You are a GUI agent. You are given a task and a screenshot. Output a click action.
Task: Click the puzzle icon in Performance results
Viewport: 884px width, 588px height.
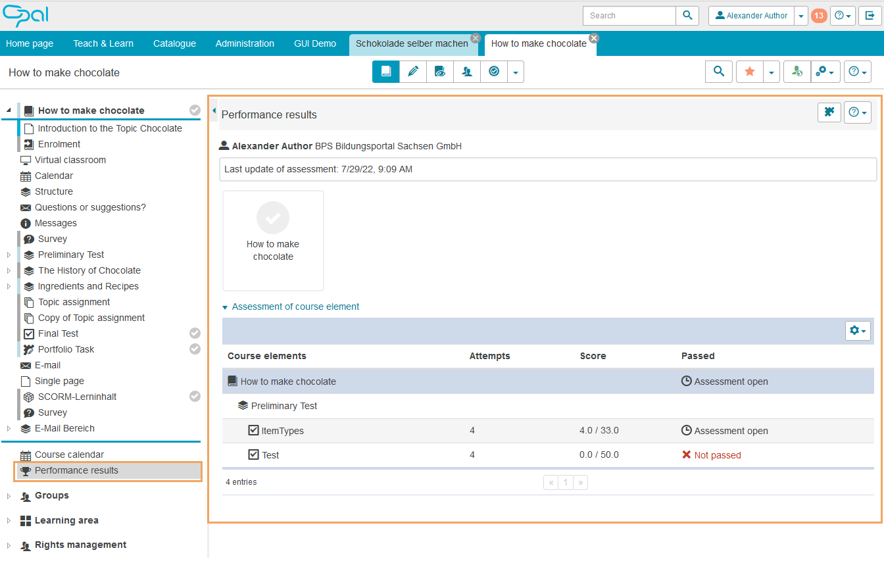[x=829, y=112]
